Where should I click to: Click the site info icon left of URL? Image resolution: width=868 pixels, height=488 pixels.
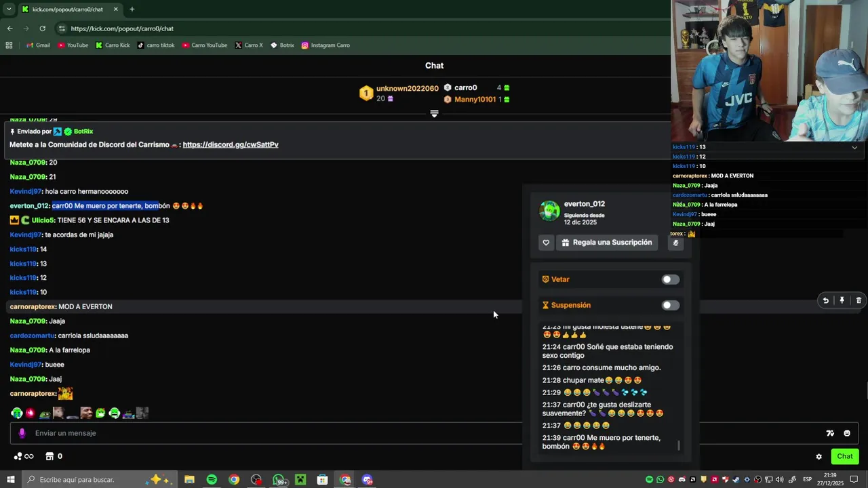click(x=62, y=28)
